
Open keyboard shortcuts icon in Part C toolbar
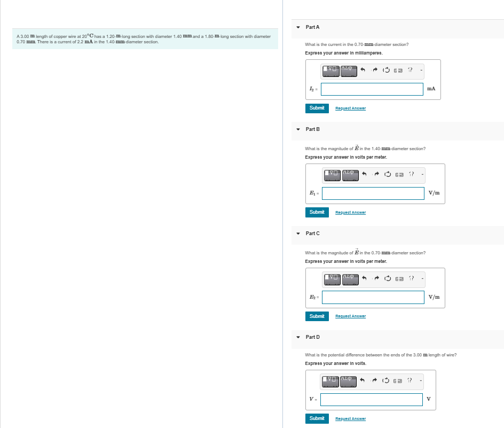click(399, 279)
